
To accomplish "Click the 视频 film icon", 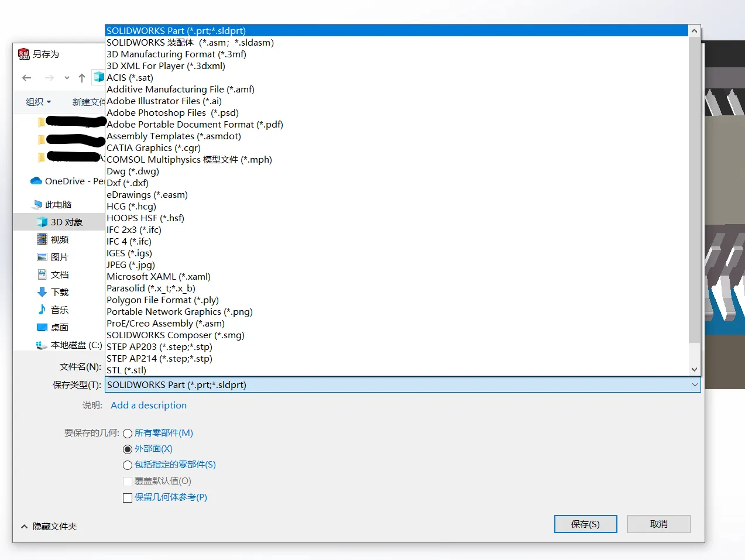I will 42,239.
